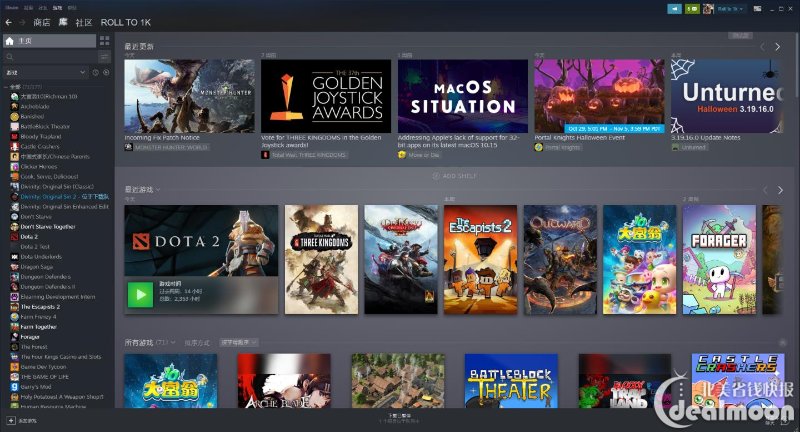800x432 pixels.
Task: Open BattleBlock Theater cover in all games
Action: (x=511, y=381)
